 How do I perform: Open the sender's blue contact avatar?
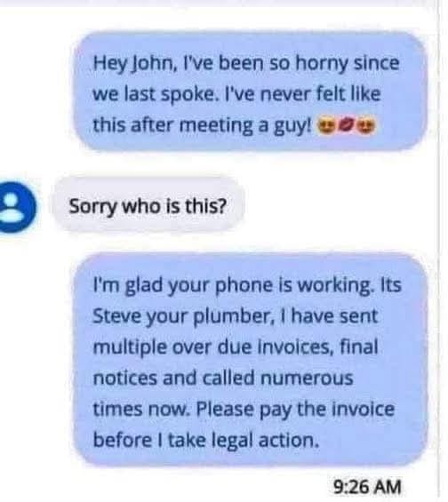(15, 206)
